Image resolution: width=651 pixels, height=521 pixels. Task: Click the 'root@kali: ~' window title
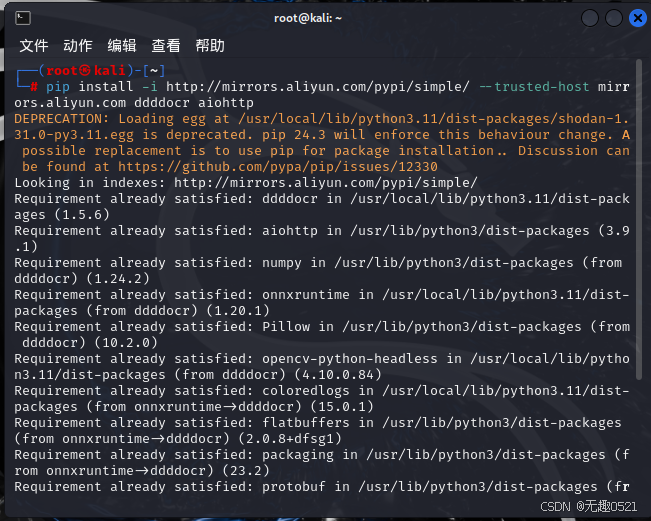pyautogui.click(x=308, y=18)
